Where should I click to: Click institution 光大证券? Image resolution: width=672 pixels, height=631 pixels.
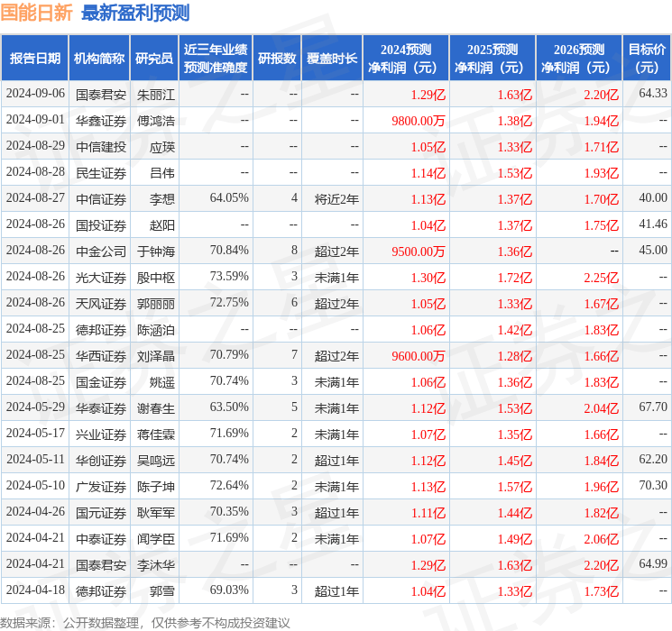click(x=101, y=278)
